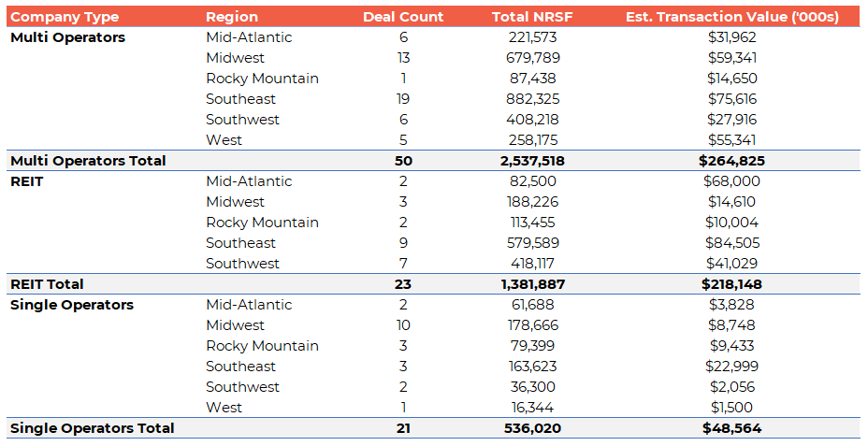Viewport: 868px width, 446px height.
Task: Click the $264,825 total transaction value
Action: [x=731, y=161]
